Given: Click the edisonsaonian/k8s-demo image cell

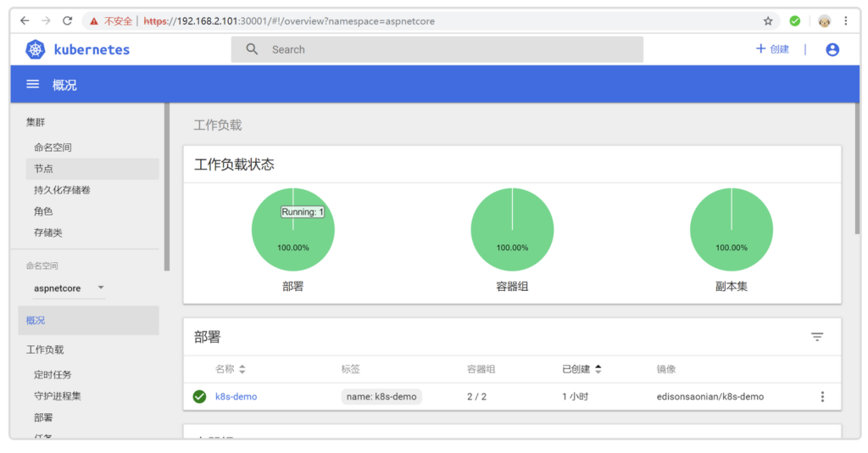Looking at the screenshot, I should [x=710, y=396].
